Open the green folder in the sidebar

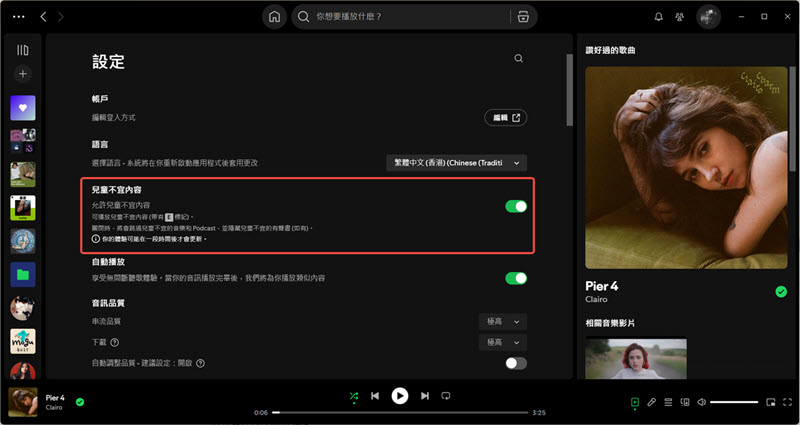tap(23, 274)
